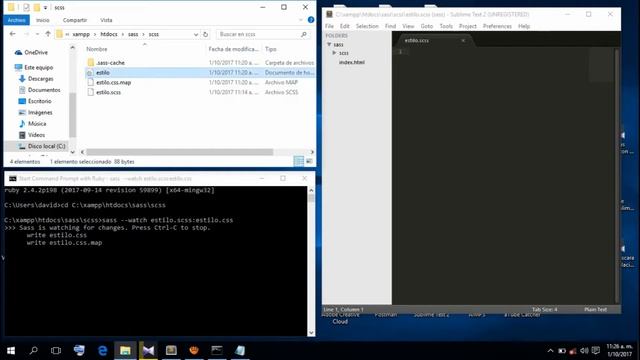Screen dimensions: 640x360
Task: Open Escritorio in the navigation pane
Action: coord(40,101)
